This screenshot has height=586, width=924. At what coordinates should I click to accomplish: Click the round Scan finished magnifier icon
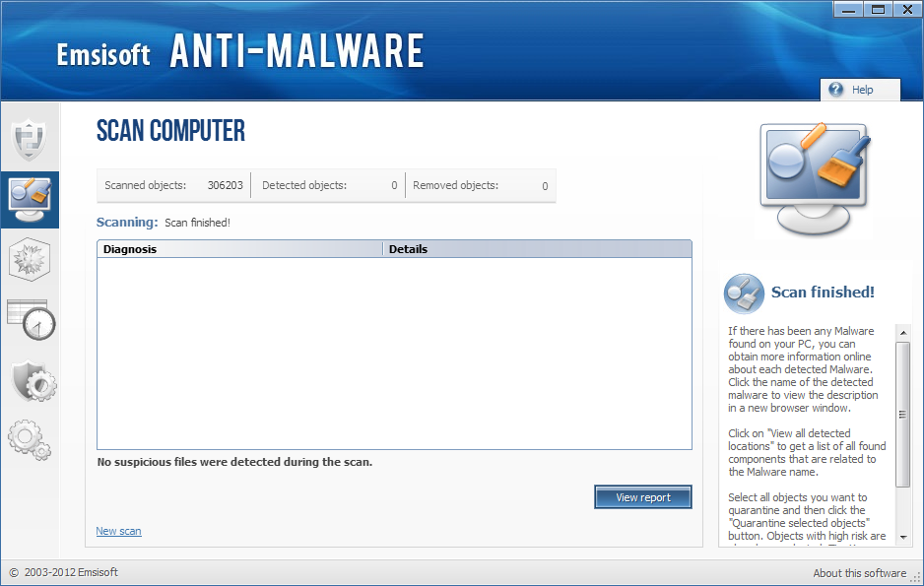(x=744, y=293)
